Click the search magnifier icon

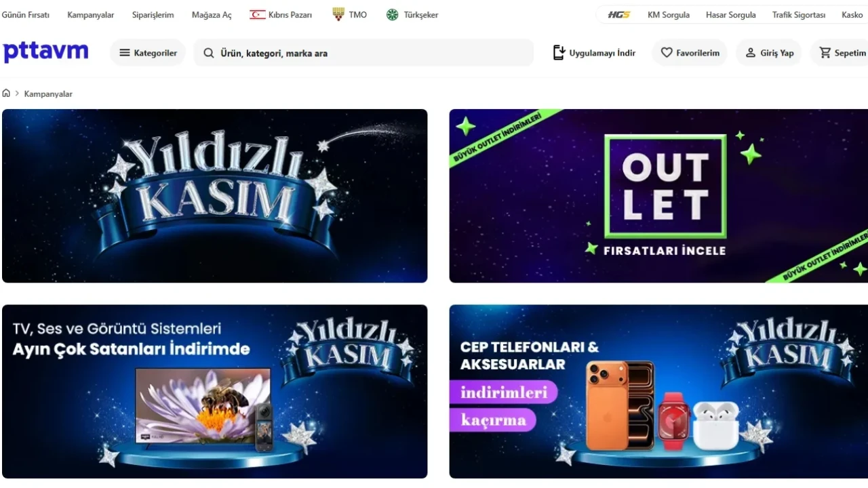point(209,53)
